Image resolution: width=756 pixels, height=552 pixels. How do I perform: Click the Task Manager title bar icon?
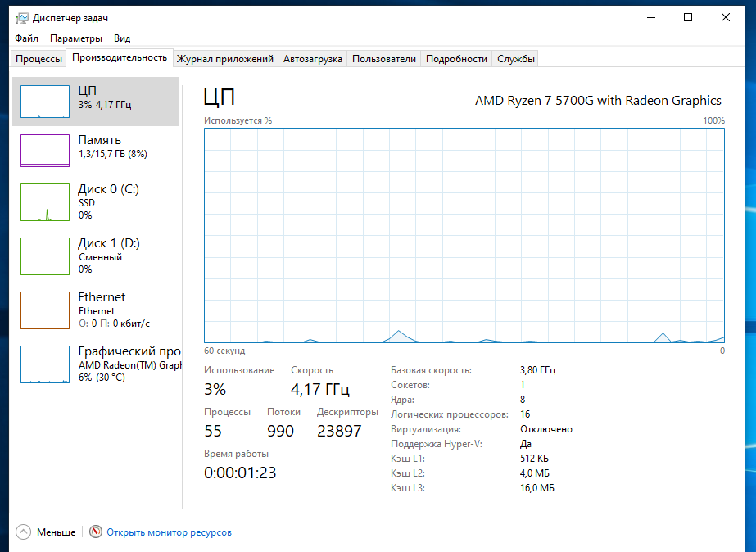[x=21, y=18]
